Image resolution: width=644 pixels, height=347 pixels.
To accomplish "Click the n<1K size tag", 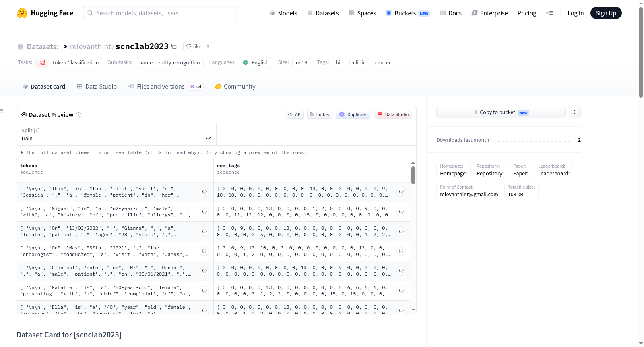I will (x=301, y=62).
